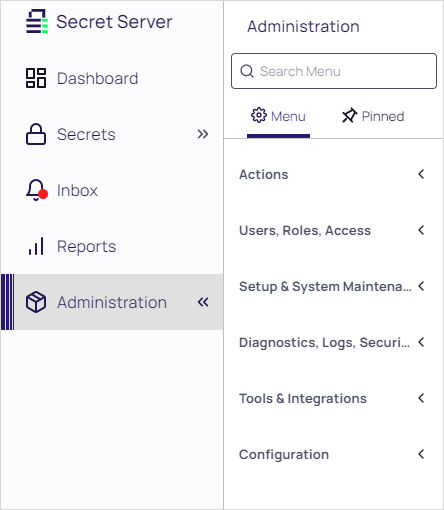
Task: Expand the Actions section chevron
Action: [421, 174]
